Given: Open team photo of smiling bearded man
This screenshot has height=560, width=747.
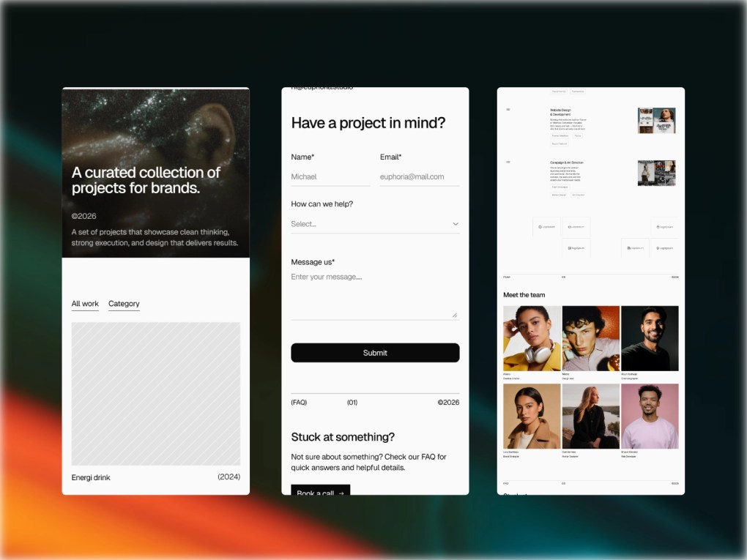Looking at the screenshot, I should click(650, 338).
